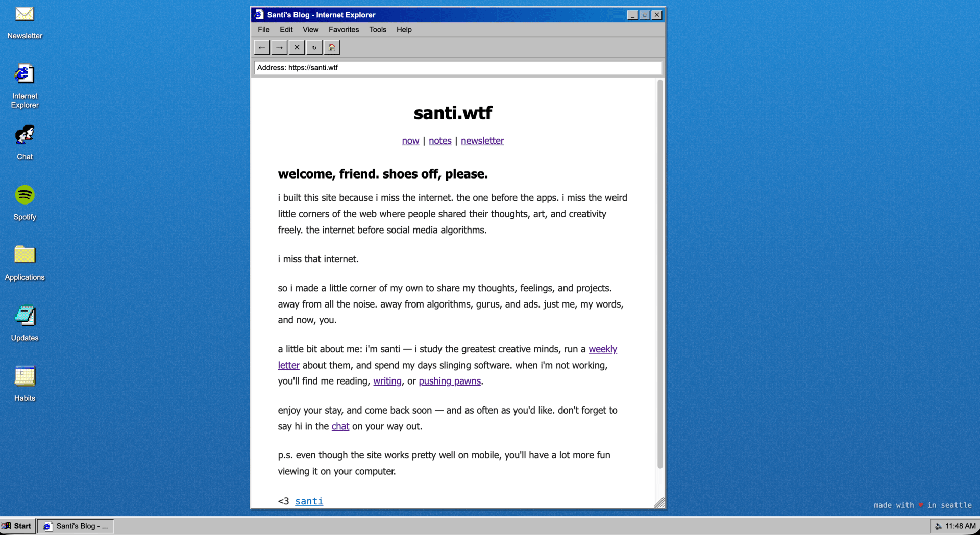Go back with the left arrow button
Viewport: 980px width, 535px height.
click(x=262, y=47)
